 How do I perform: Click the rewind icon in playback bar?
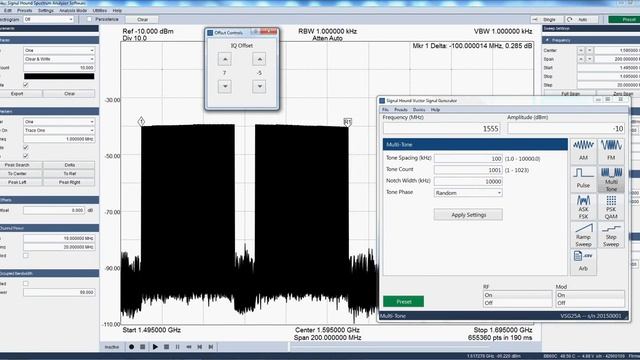coord(189,347)
